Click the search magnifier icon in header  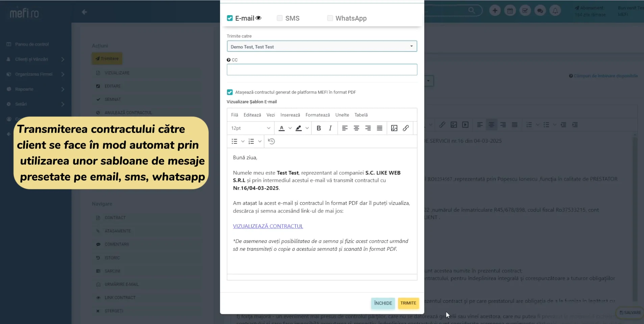pyautogui.click(x=472, y=10)
